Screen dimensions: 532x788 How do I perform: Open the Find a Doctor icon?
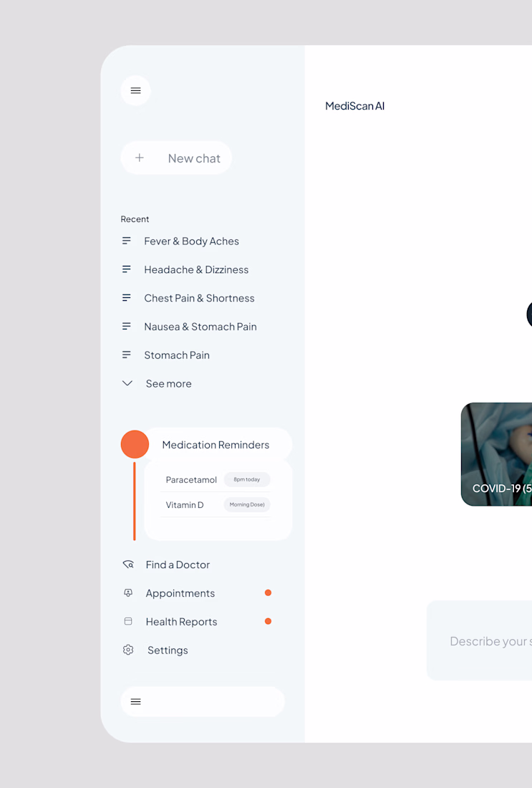pos(128,564)
